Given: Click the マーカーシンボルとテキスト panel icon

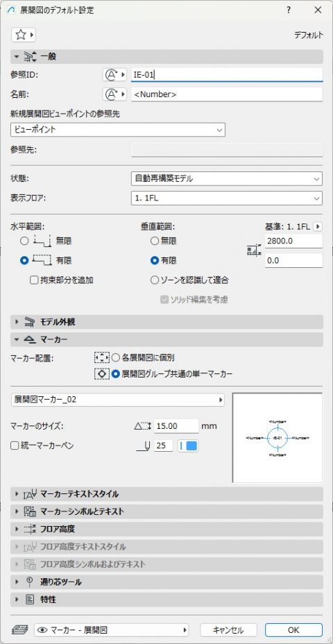Looking at the screenshot, I should 31,511.
